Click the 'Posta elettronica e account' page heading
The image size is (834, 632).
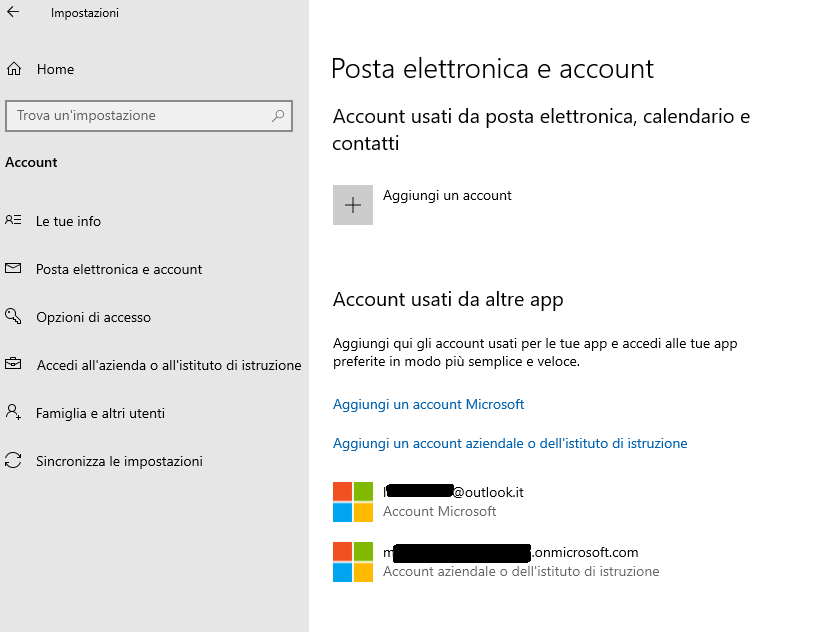coord(492,69)
